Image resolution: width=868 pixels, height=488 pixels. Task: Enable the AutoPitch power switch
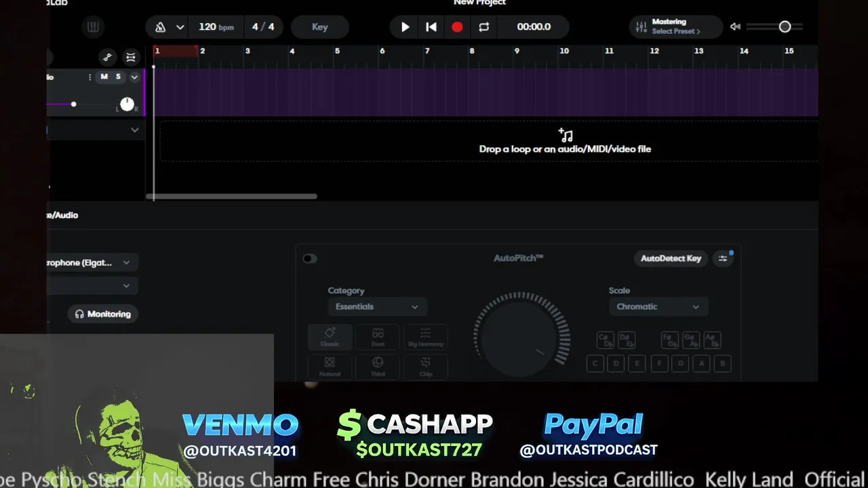[x=309, y=258]
